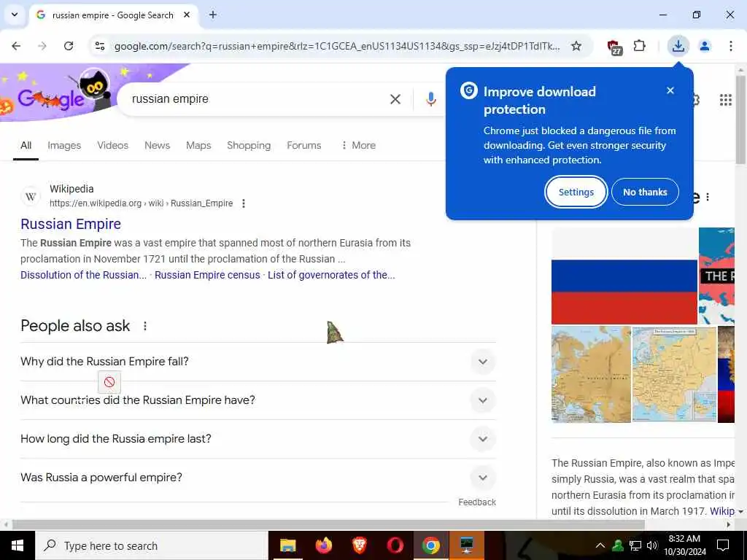Click the horizontal page scrollbar
Screen dimensions: 747x560
coord(328,524)
